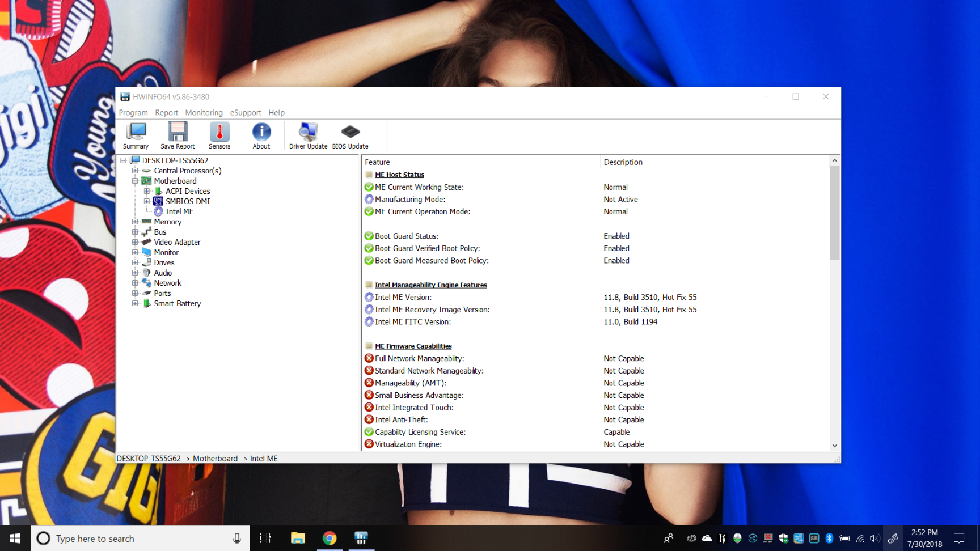Expand the Smart Battery node
This screenshot has width=980, height=551.
coord(135,303)
